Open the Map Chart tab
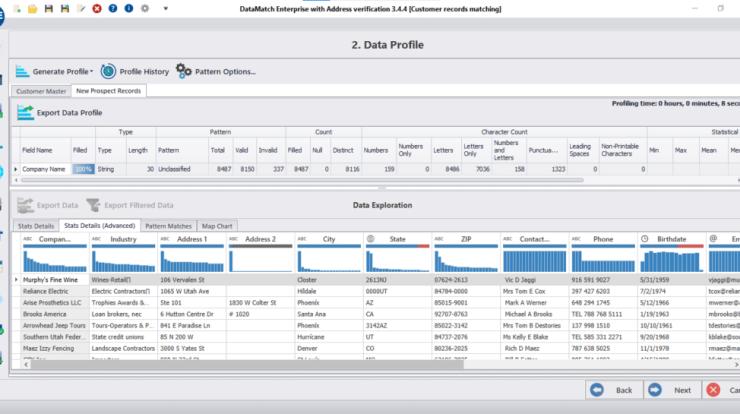This screenshot has height=414, width=740. click(217, 226)
